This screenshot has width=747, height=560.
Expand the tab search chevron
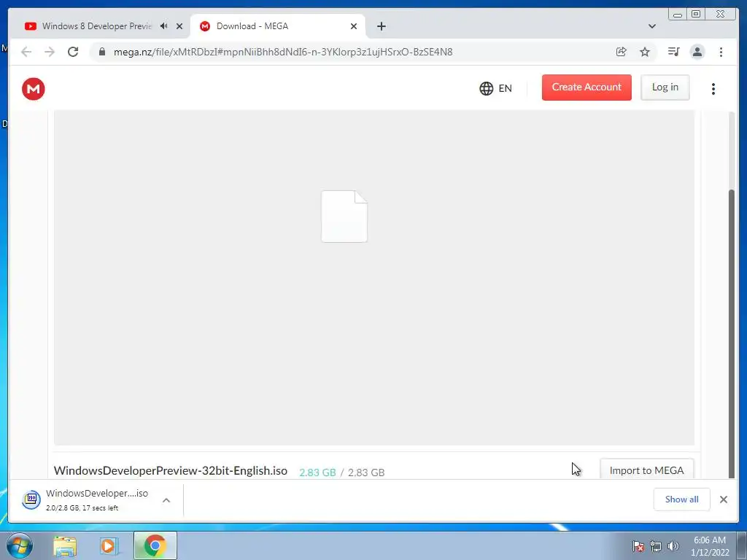pyautogui.click(x=651, y=26)
